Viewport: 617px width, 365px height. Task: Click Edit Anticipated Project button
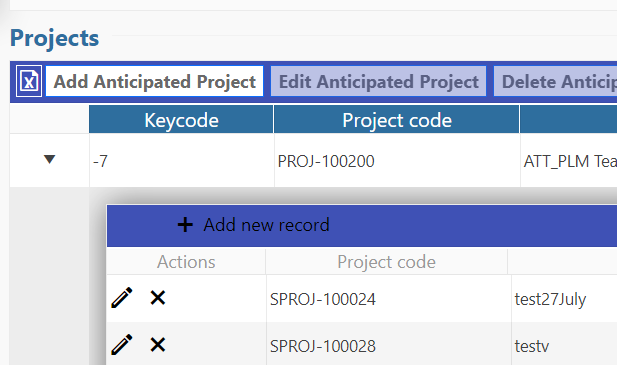[379, 81]
